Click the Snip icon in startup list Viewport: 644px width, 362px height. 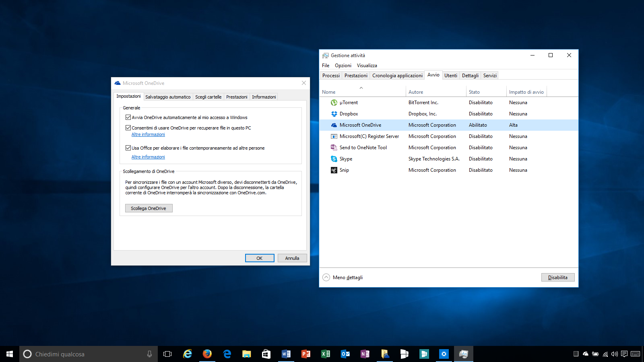[334, 170]
